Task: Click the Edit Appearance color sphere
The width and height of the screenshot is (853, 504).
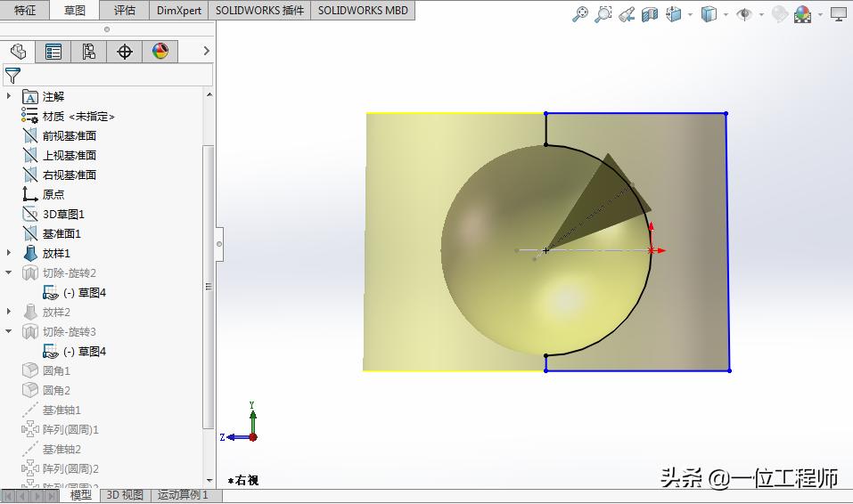Action: (x=802, y=14)
